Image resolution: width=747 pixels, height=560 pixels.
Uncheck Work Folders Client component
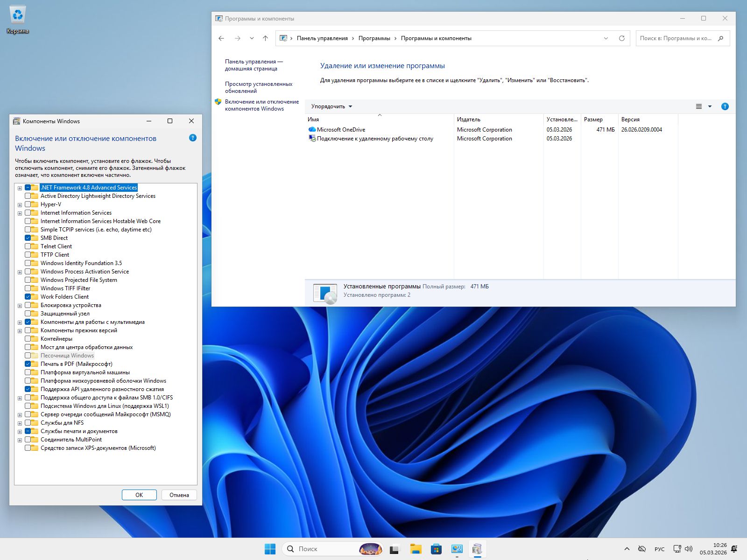(29, 296)
